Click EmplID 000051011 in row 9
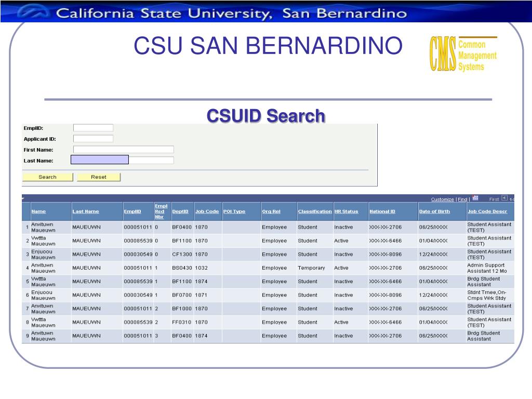 pyautogui.click(x=138, y=336)
